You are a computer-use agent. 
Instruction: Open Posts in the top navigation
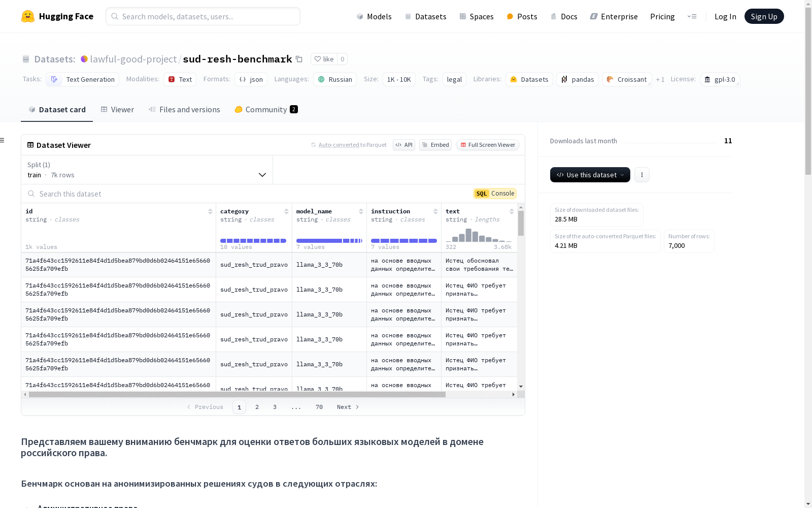[522, 16]
